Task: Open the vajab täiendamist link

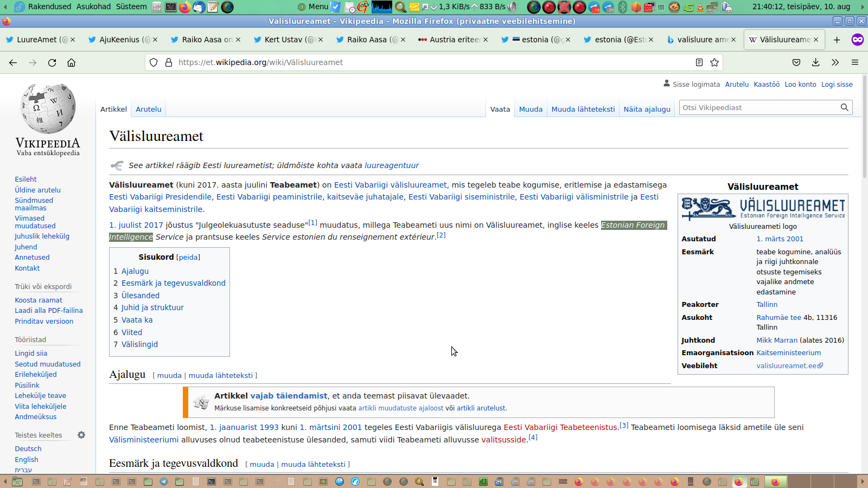Action: tap(289, 396)
